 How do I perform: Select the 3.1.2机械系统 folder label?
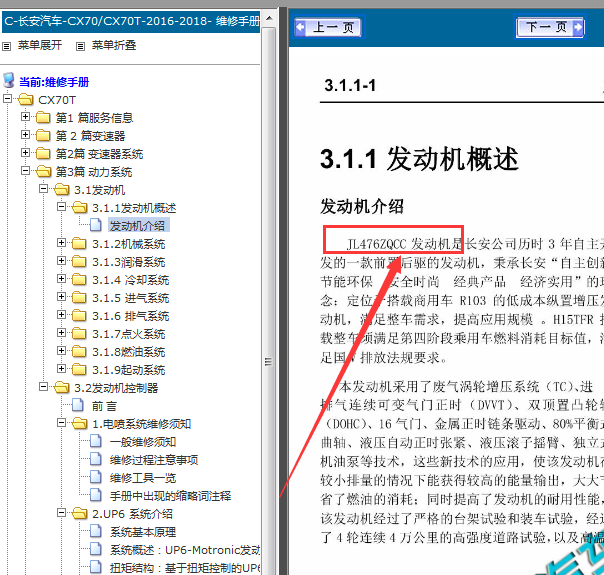pyautogui.click(x=128, y=244)
